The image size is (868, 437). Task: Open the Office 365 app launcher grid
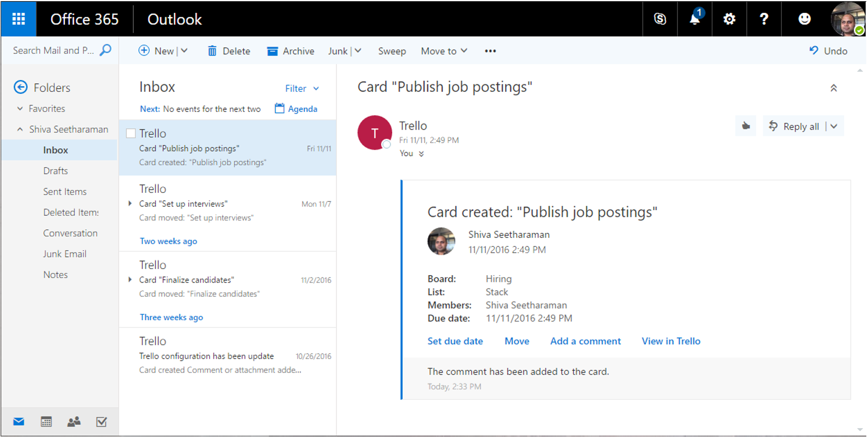tap(18, 19)
